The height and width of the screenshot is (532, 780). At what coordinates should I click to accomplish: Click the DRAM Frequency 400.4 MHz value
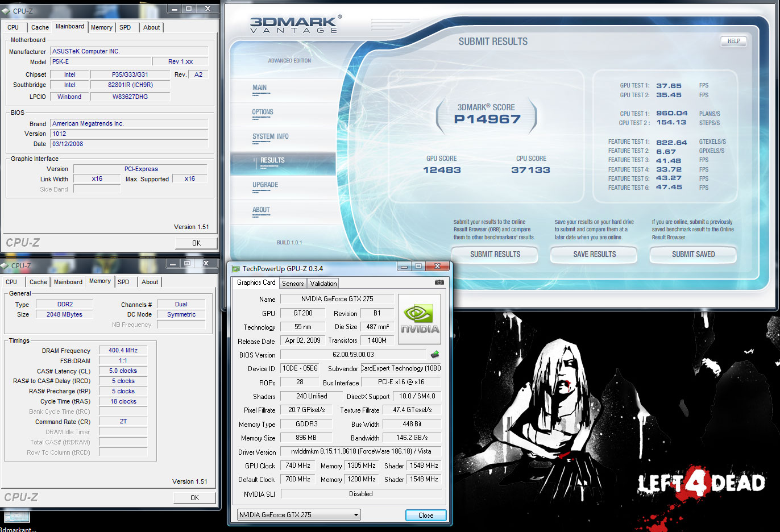(123, 351)
